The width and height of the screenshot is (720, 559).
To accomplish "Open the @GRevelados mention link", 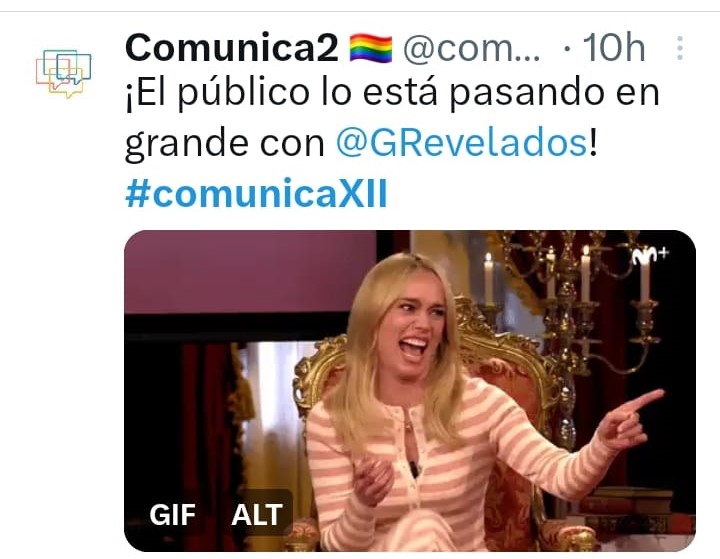I will [x=461, y=143].
